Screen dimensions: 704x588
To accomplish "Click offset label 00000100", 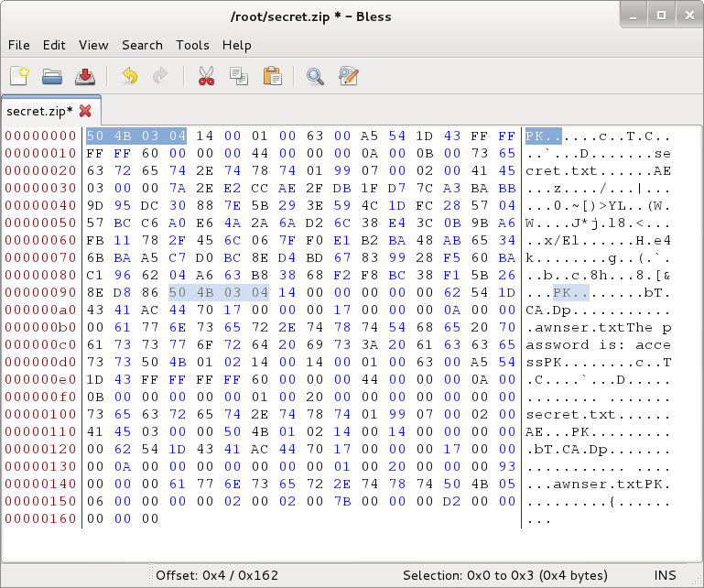I will 41,414.
